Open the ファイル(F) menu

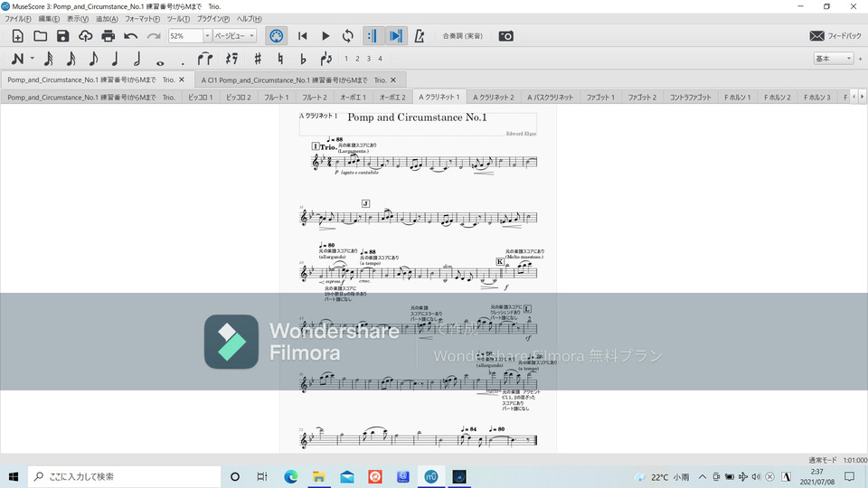(18, 19)
